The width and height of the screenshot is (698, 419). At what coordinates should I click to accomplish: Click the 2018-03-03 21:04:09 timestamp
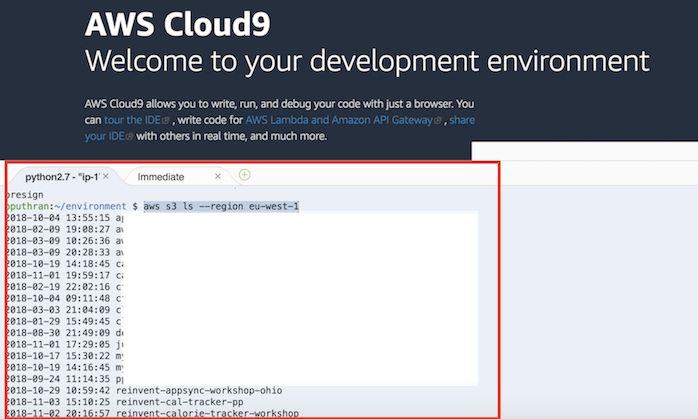[x=58, y=310]
